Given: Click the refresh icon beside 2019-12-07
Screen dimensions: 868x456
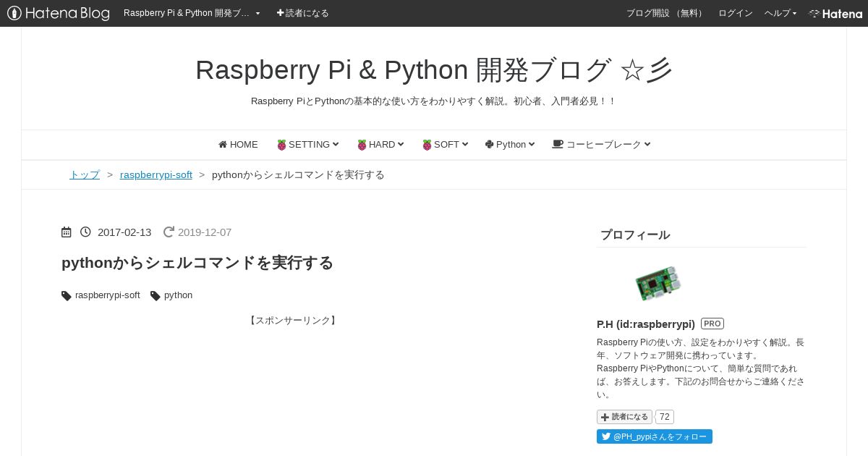Looking at the screenshot, I should [x=169, y=232].
